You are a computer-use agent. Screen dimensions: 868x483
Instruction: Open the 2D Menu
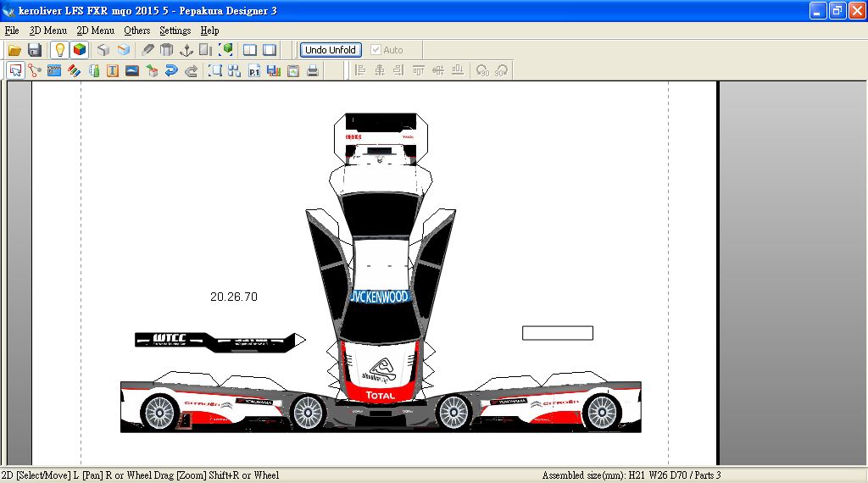pos(95,31)
